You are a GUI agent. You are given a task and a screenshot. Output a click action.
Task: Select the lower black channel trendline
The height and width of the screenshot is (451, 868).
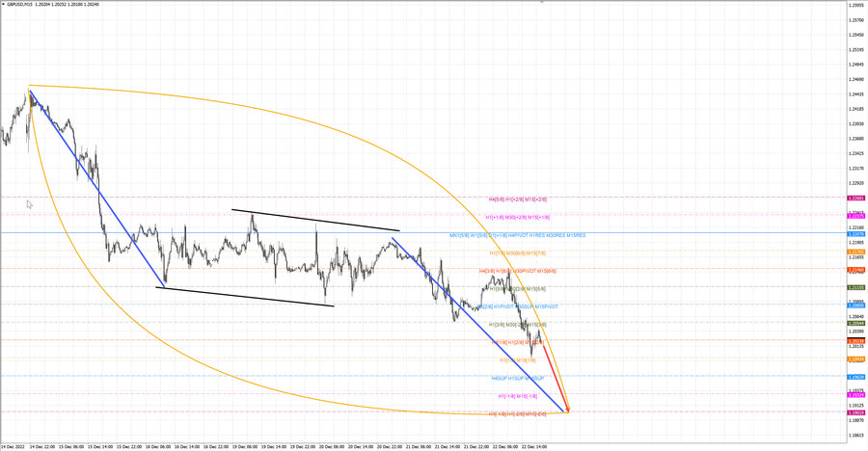click(x=245, y=296)
